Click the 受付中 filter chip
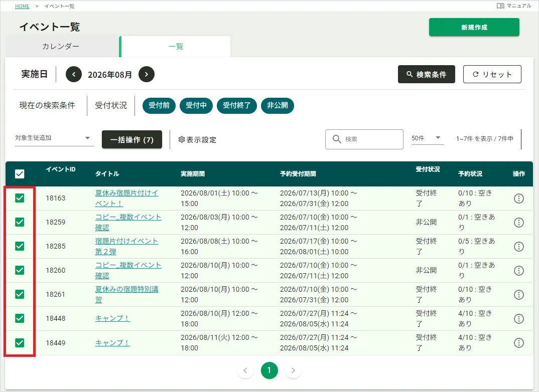The height and width of the screenshot is (392, 539). pos(196,105)
